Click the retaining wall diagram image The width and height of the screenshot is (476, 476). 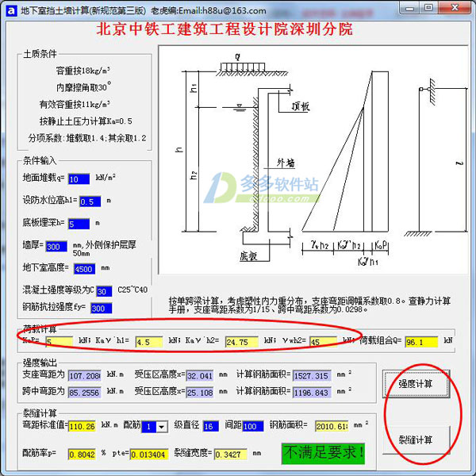pos(313,160)
